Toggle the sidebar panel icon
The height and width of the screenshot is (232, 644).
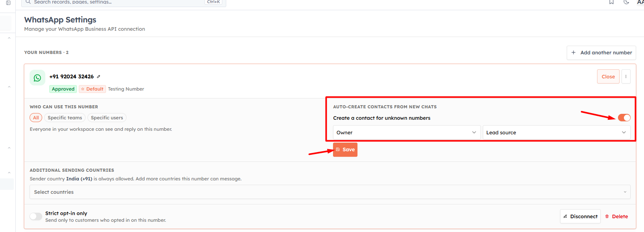pos(8,2)
